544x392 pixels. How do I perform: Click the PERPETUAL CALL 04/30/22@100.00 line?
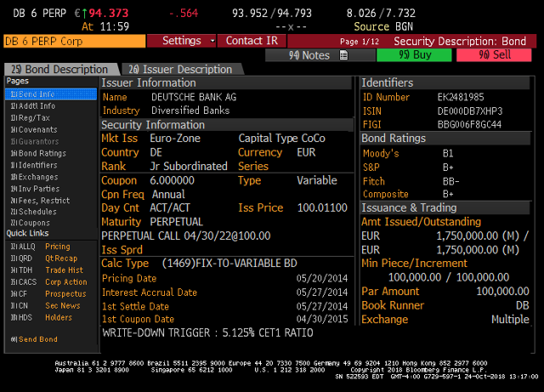(186, 236)
